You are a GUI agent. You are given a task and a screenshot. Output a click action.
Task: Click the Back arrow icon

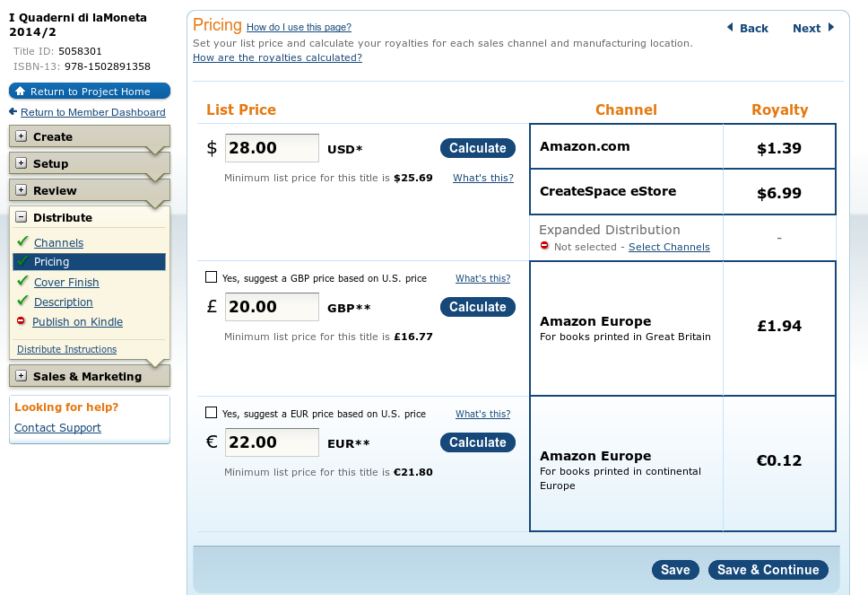point(730,27)
